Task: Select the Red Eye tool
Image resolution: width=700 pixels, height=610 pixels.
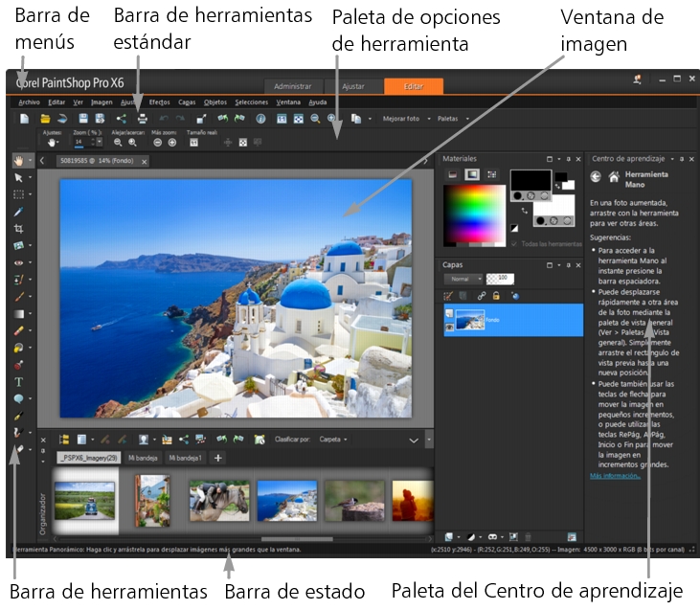Action: tap(18, 262)
